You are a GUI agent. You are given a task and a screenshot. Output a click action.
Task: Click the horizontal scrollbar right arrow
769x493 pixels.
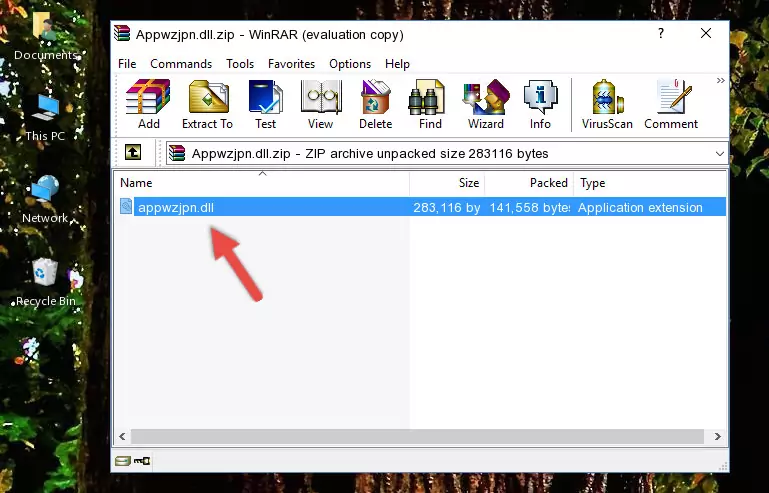pyautogui.click(x=718, y=436)
